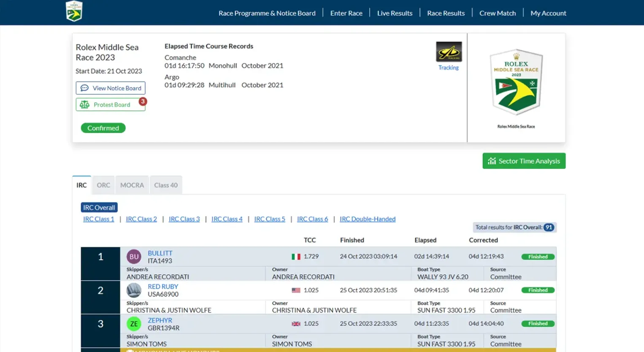Click the View Notice Board button
This screenshot has height=352, width=644.
tap(111, 88)
